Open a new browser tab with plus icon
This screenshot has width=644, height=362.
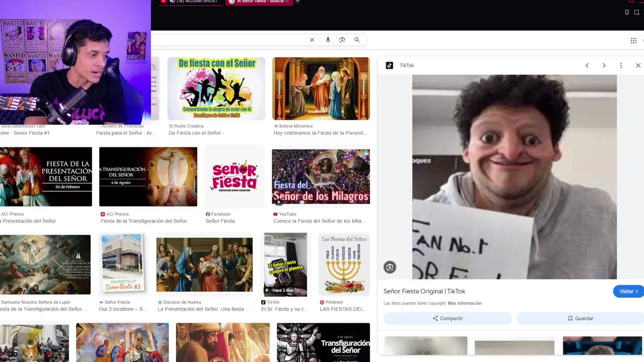coord(297,2)
